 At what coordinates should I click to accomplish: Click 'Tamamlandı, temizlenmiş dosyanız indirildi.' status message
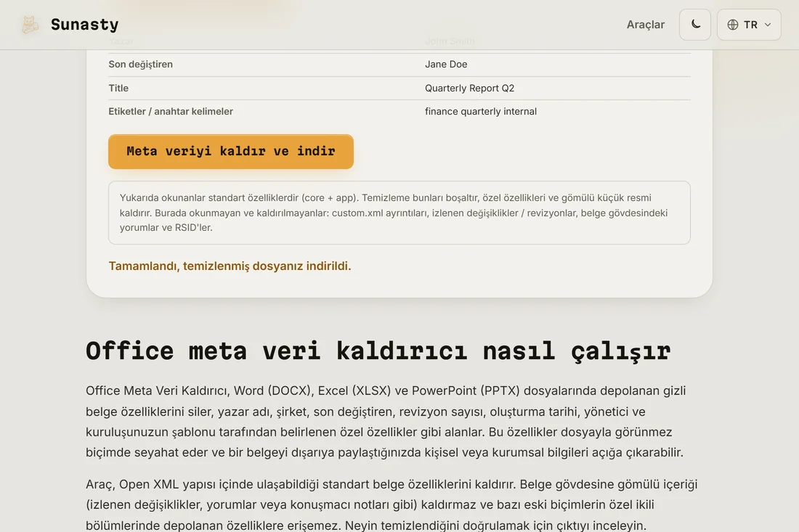click(230, 266)
